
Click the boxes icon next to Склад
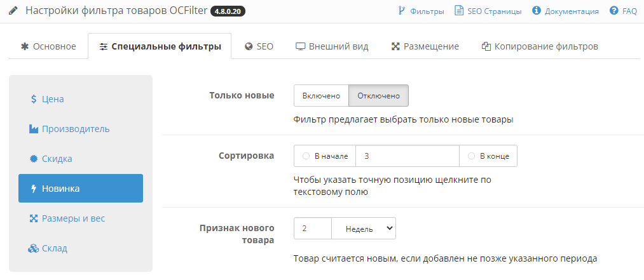(34, 248)
